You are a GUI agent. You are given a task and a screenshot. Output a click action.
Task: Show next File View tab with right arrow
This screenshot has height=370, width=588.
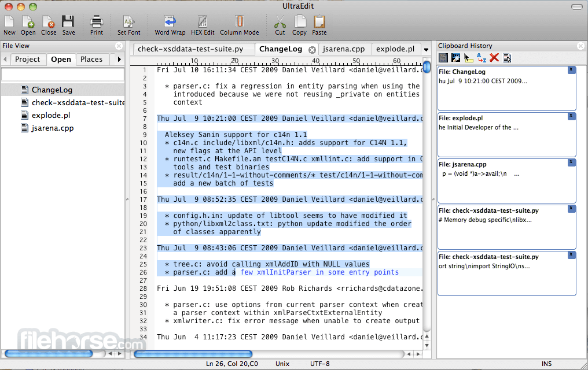(119, 59)
